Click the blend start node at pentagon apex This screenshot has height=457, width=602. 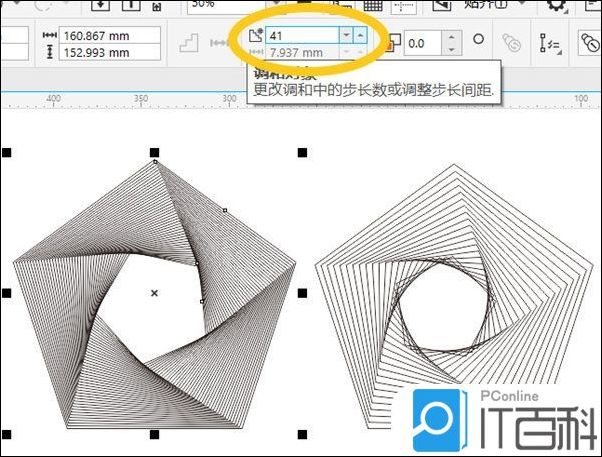click(x=155, y=162)
